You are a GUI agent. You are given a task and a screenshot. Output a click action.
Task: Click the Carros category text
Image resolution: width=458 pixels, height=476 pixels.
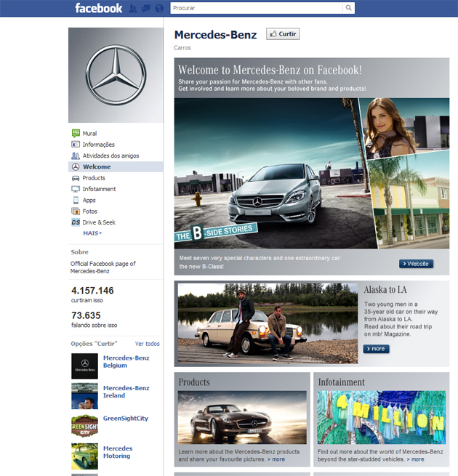[182, 48]
